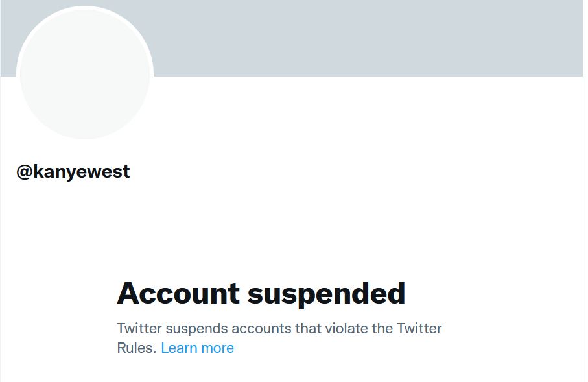Image resolution: width=588 pixels, height=382 pixels.
Task: Click the @kanyewest handle text
Action: coord(73,172)
